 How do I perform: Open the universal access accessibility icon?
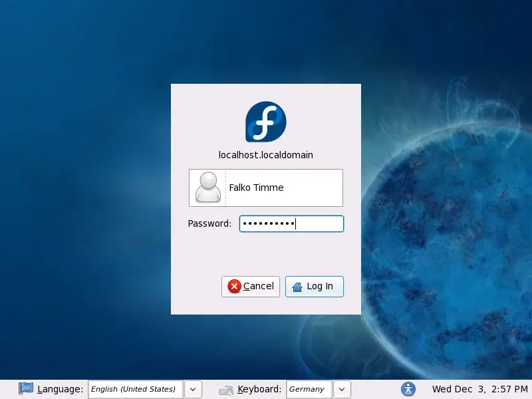tap(408, 389)
